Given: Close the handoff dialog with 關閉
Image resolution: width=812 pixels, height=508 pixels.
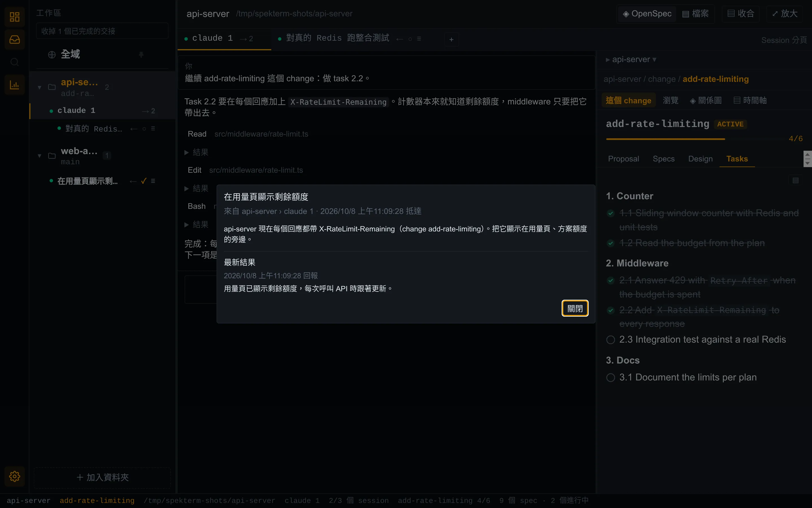Looking at the screenshot, I should 575,308.
